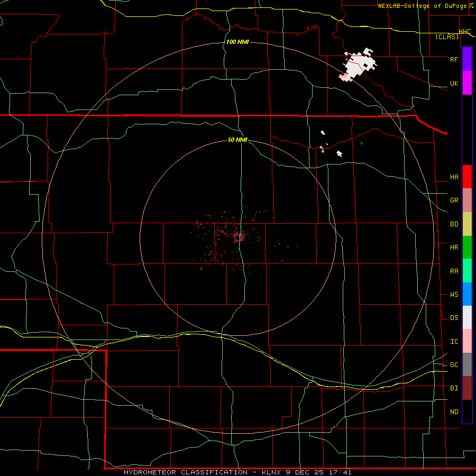
Task: Click the RF legend label
Action: coord(454,59)
